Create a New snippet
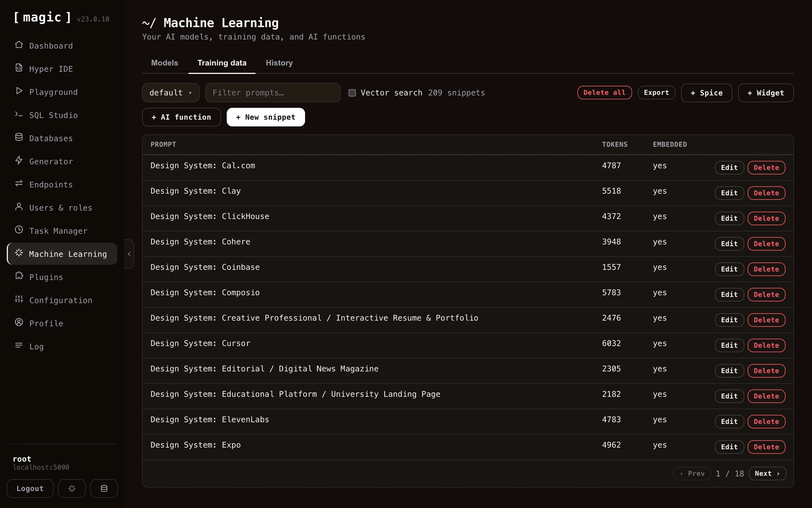Image resolution: width=812 pixels, height=508 pixels. (266, 117)
